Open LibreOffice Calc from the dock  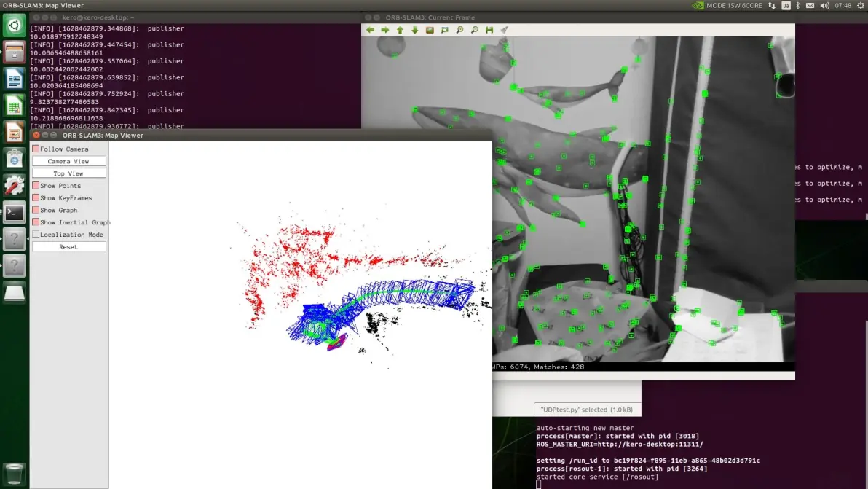(15, 105)
